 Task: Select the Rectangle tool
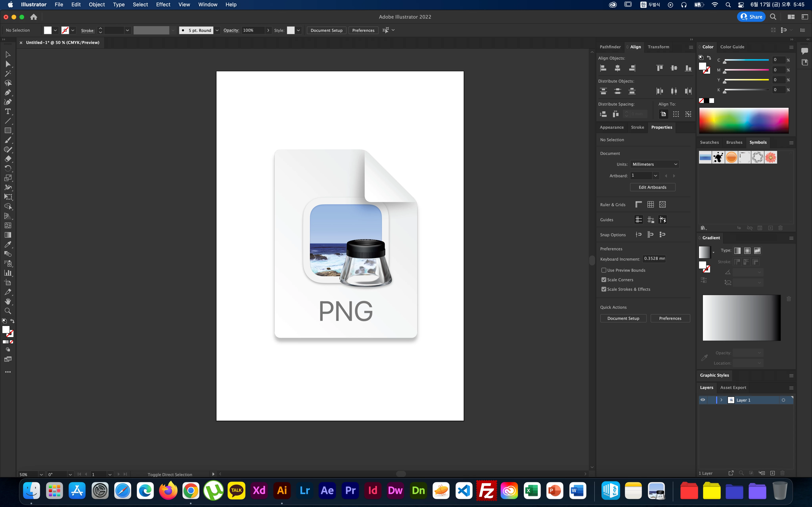[x=8, y=131]
